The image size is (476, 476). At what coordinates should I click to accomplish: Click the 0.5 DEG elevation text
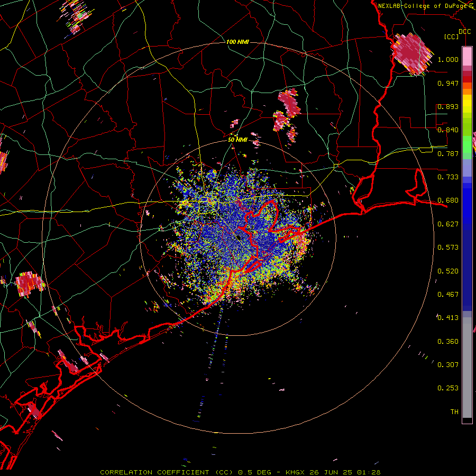256,472
